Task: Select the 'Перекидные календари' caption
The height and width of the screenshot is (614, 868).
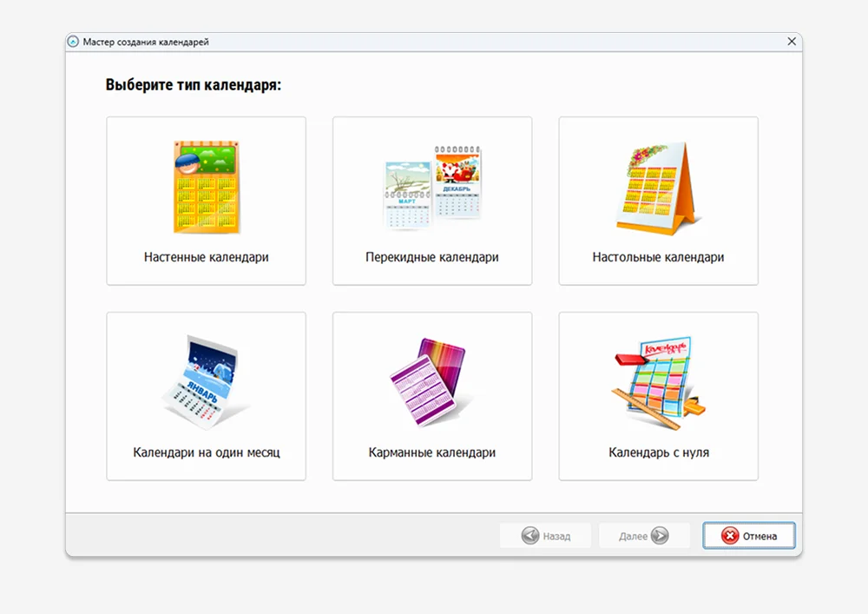Action: pyautogui.click(x=432, y=257)
